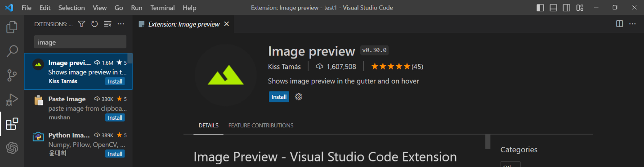Screen dimensions: 644x167
Task: Switch to the FEATURE CONTRIBUTIONS tab
Action: 261,126
